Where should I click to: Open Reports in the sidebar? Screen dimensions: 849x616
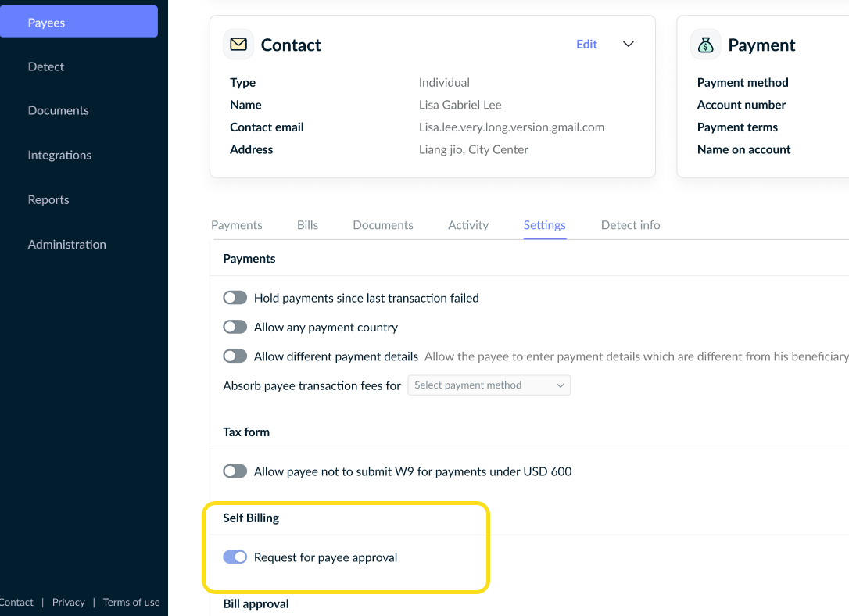pos(48,200)
